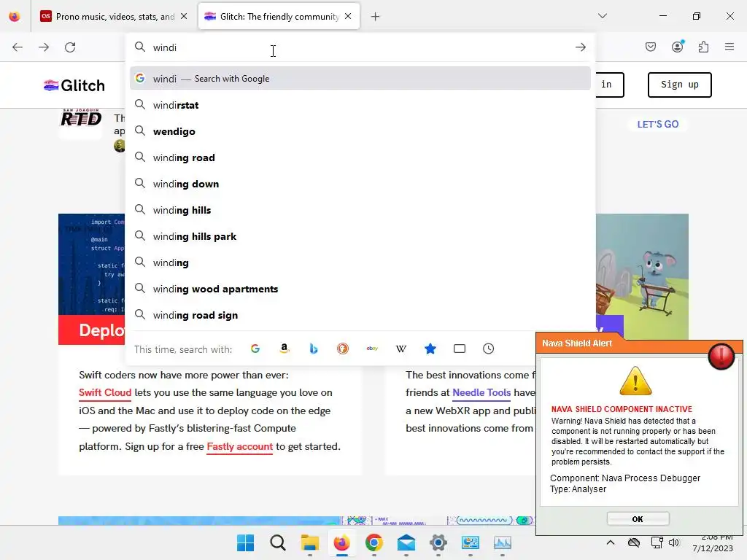The width and height of the screenshot is (747, 560).
Task: Select Glitch: The friendly community tab
Action: [279, 17]
